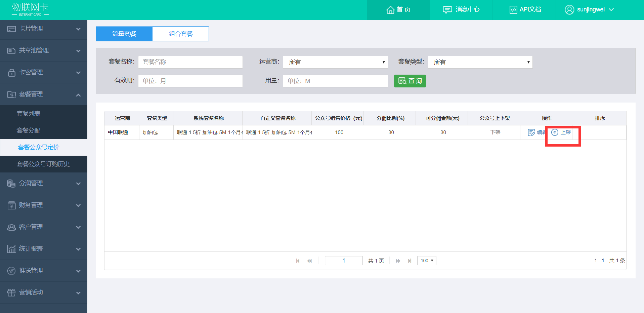Click the 消息中心 chat icon
This screenshot has width=644, height=313.
447,10
